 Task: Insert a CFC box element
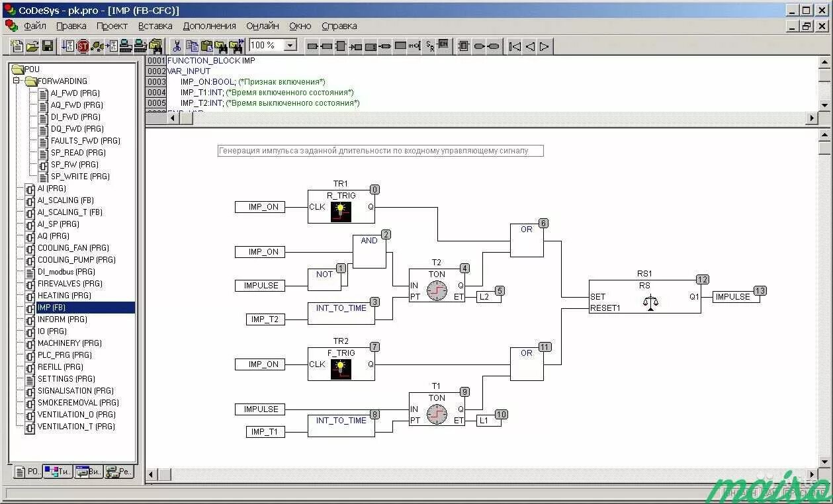341,46
